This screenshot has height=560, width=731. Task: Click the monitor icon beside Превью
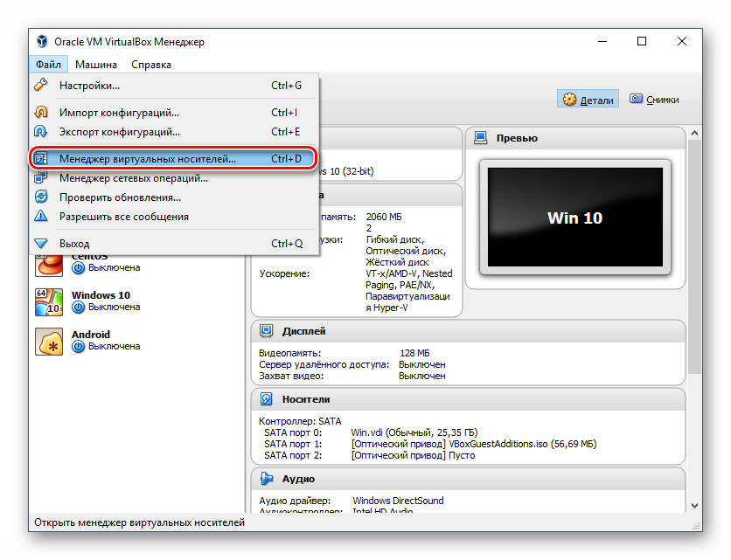(481, 138)
